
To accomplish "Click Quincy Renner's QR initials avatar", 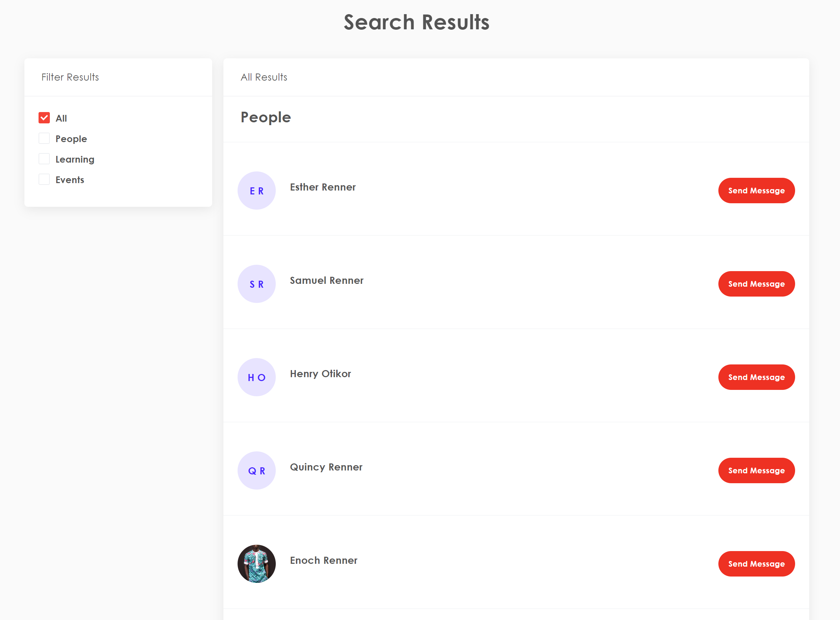I will click(x=256, y=470).
